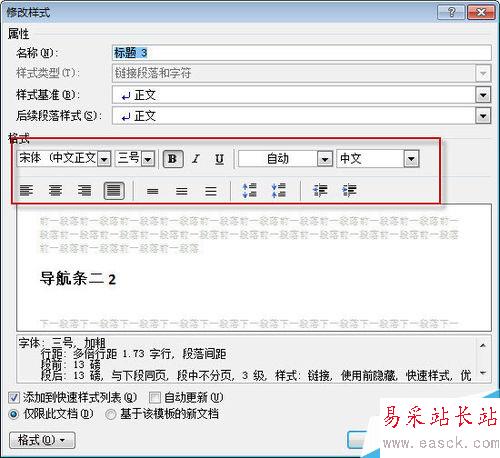Apply right text alignment

point(84,191)
